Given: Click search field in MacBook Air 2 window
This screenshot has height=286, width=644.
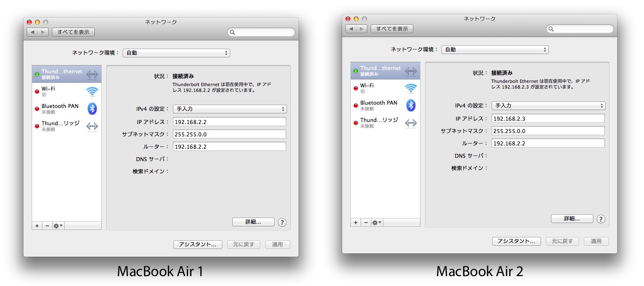Looking at the screenshot, I should click(x=580, y=29).
